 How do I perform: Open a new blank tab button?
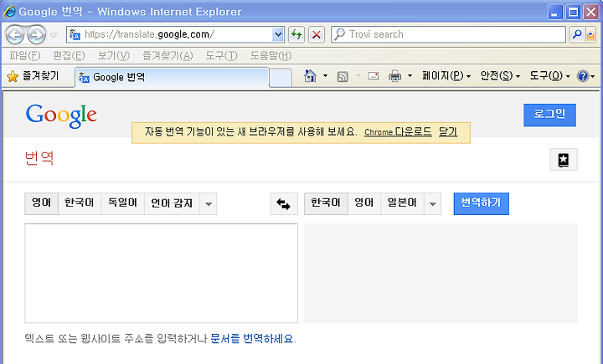(x=281, y=78)
